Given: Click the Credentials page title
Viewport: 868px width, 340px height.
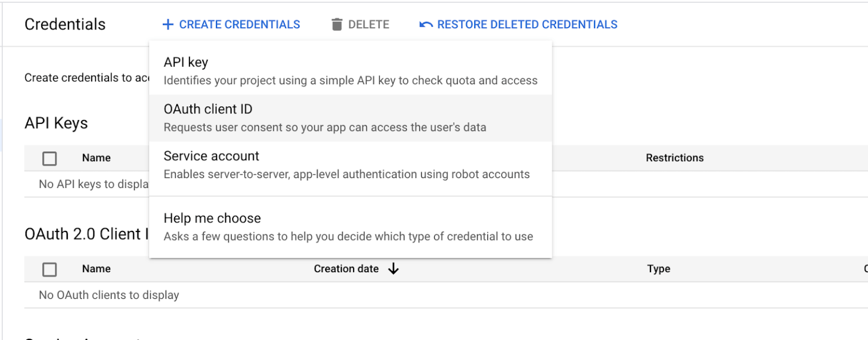Looking at the screenshot, I should tap(64, 24).
